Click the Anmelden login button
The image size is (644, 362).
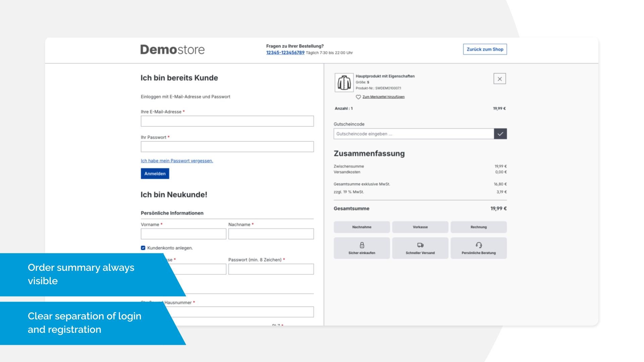(x=155, y=174)
